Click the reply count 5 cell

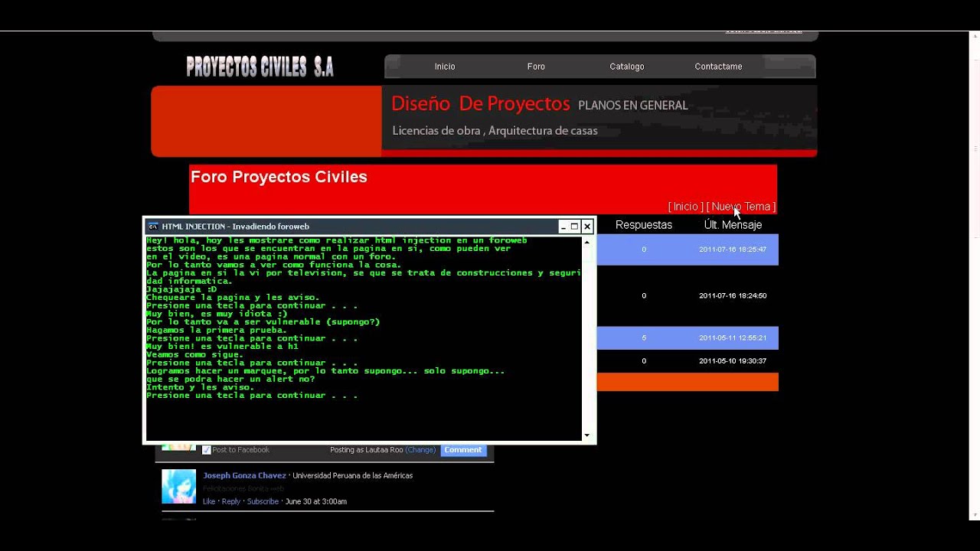click(644, 337)
